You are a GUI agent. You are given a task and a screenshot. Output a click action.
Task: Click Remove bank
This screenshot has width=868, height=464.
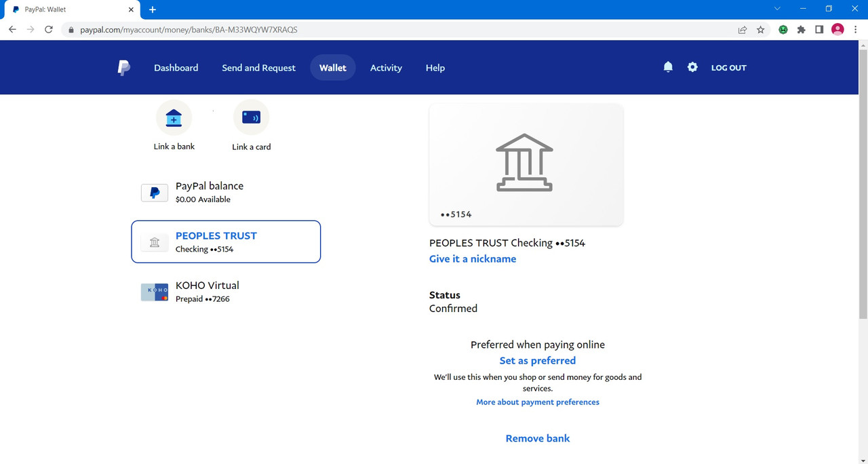click(x=538, y=438)
